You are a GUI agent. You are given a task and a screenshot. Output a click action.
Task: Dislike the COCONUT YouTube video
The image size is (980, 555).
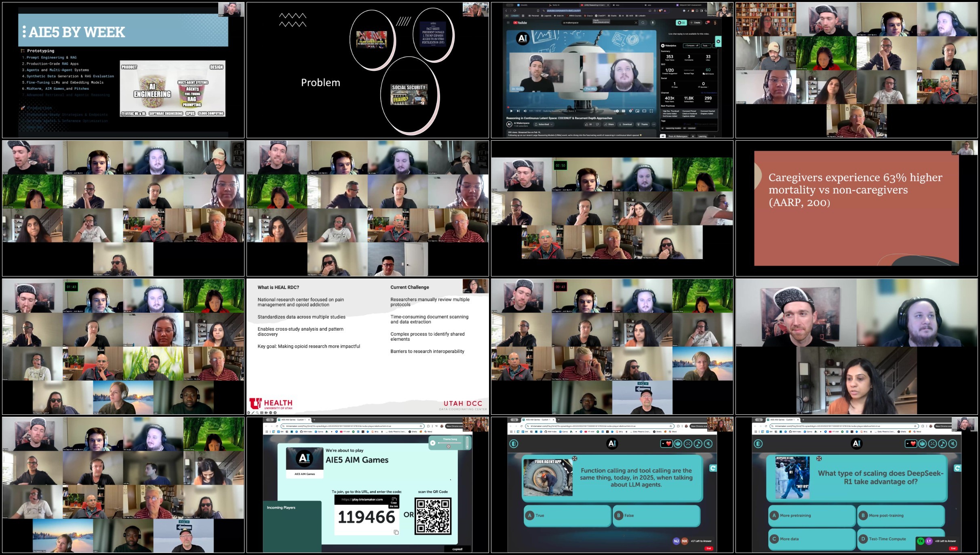coord(597,125)
